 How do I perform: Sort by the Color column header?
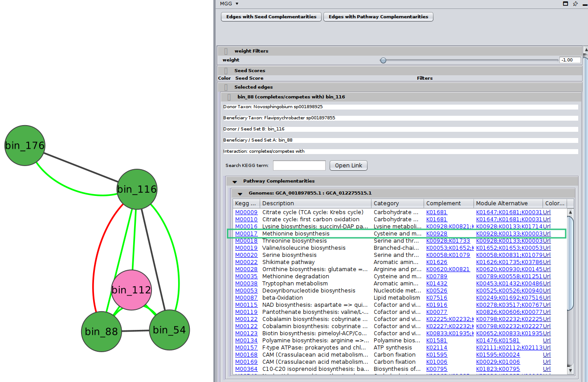555,203
